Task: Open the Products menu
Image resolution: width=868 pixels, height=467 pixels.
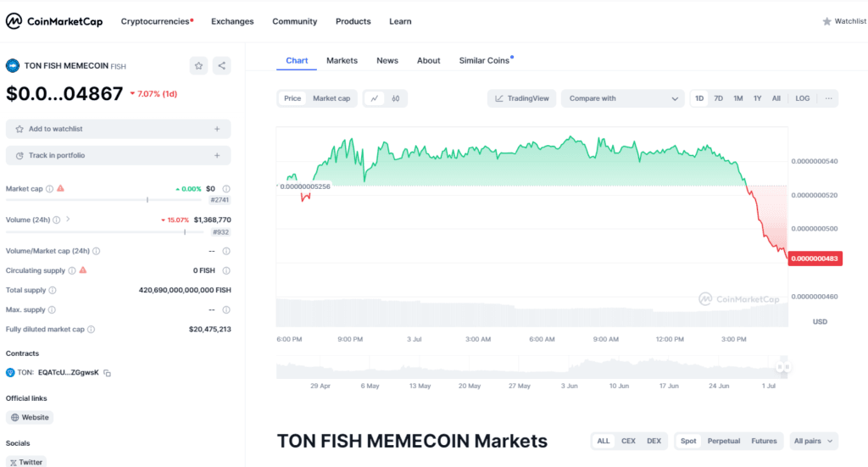Action: tap(353, 21)
